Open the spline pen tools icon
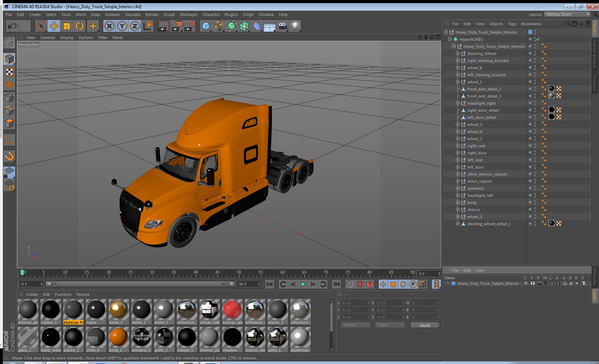 219,26
